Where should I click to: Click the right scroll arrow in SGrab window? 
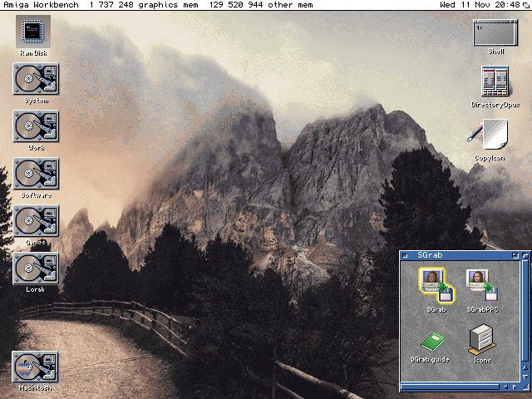[515, 387]
